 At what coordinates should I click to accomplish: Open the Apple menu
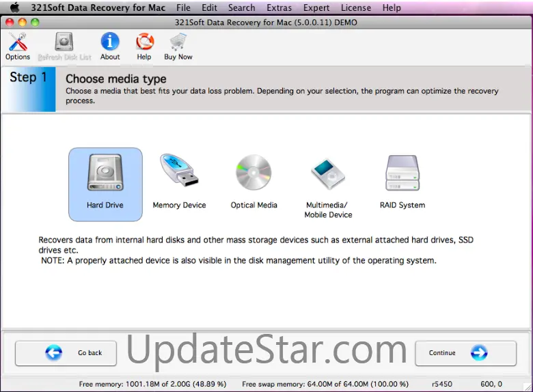[14, 8]
